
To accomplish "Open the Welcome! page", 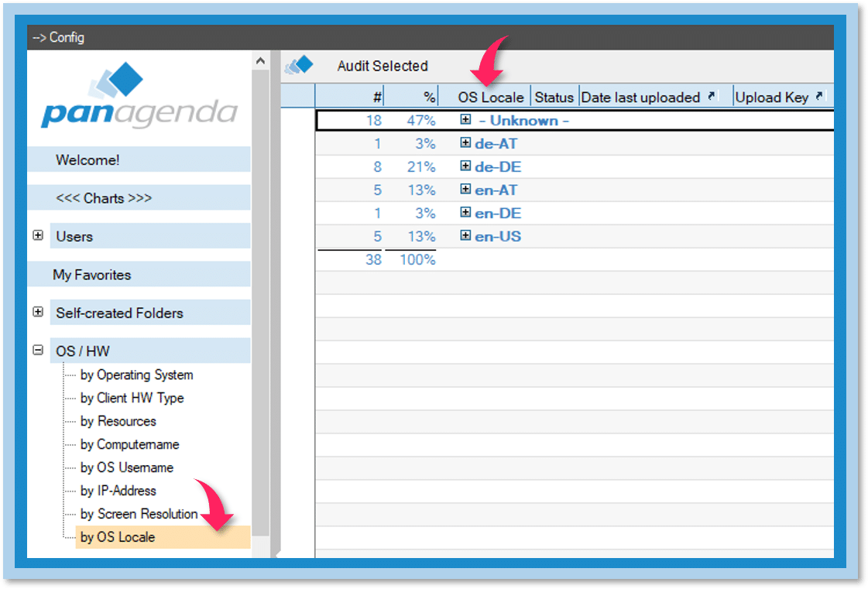I will click(x=87, y=160).
